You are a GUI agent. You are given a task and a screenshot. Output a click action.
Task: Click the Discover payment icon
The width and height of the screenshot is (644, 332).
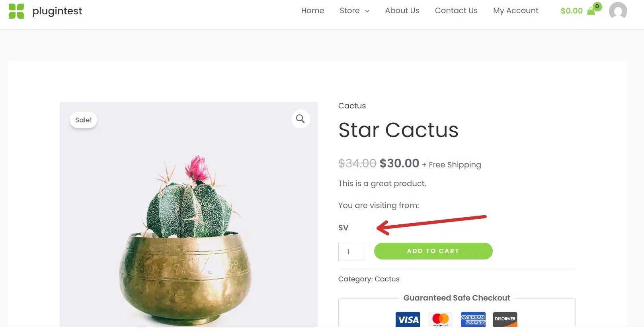click(x=505, y=320)
